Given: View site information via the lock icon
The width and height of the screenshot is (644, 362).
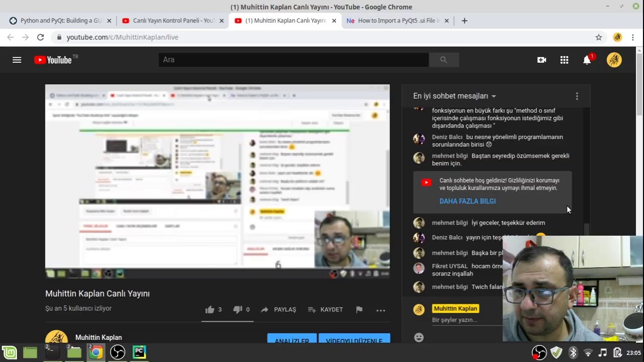Looking at the screenshot, I should point(59,37).
